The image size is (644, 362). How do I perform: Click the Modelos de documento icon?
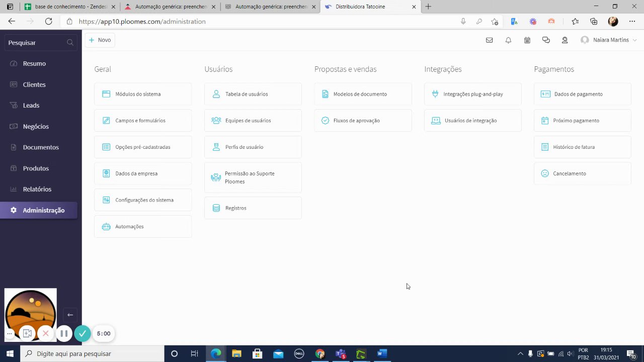[325, 94]
